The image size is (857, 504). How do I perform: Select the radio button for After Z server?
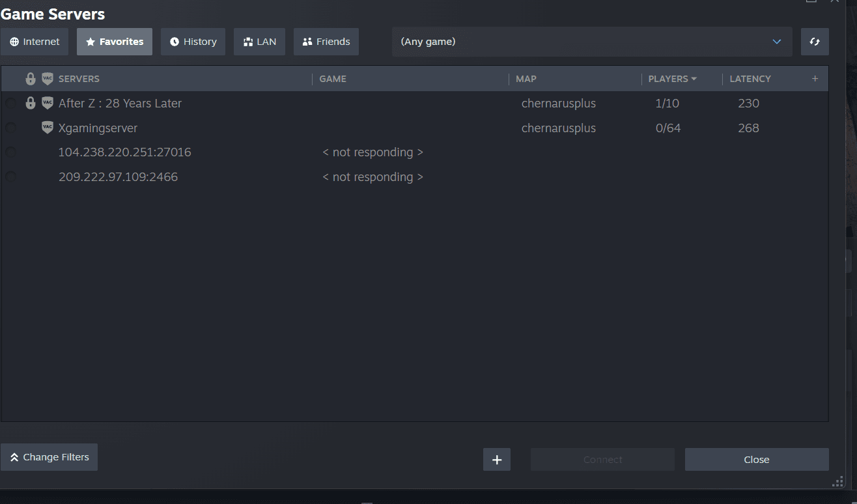10,102
